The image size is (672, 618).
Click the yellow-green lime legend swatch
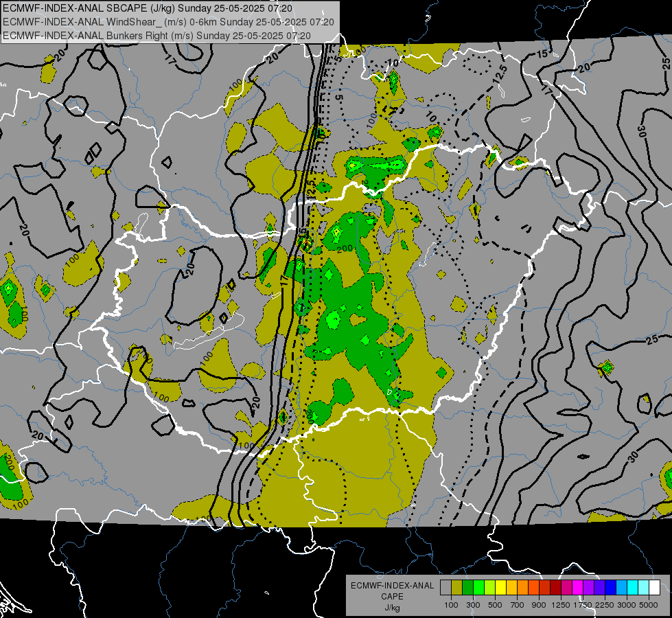coord(489,588)
